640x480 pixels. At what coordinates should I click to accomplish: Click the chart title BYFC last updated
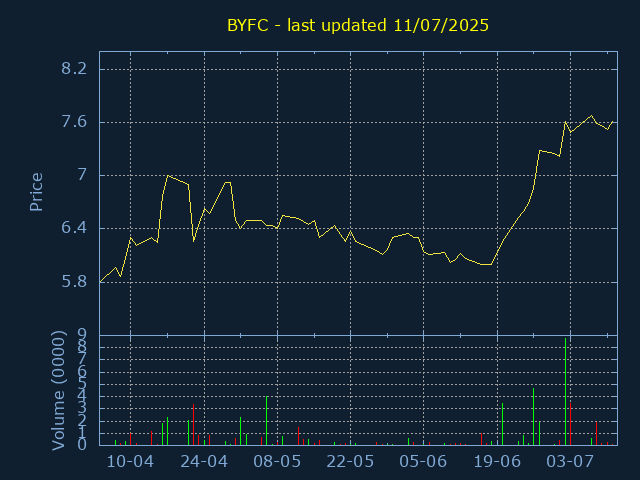[x=358, y=25]
